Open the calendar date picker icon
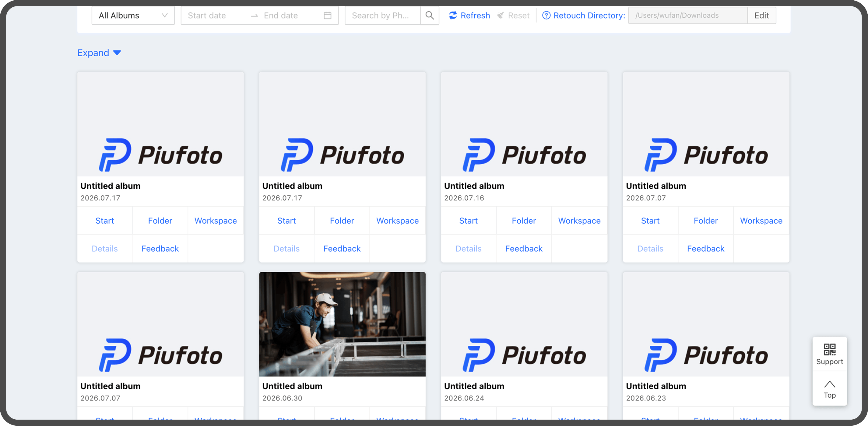Image resolution: width=868 pixels, height=426 pixels. point(328,16)
